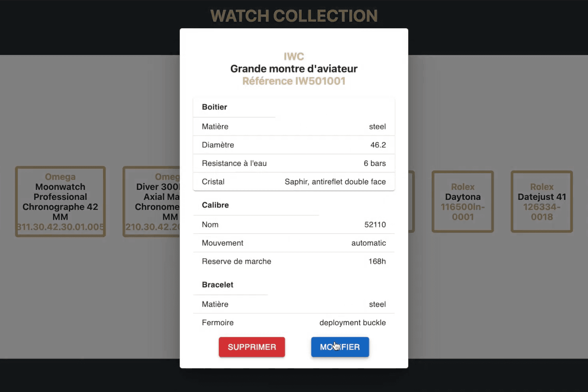Click the Grande montre d'aviateur title

pos(294,69)
